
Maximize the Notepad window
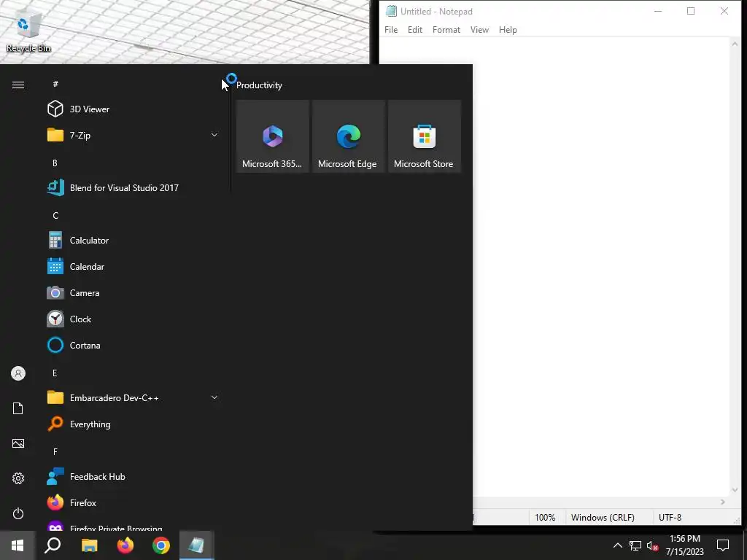click(x=691, y=12)
